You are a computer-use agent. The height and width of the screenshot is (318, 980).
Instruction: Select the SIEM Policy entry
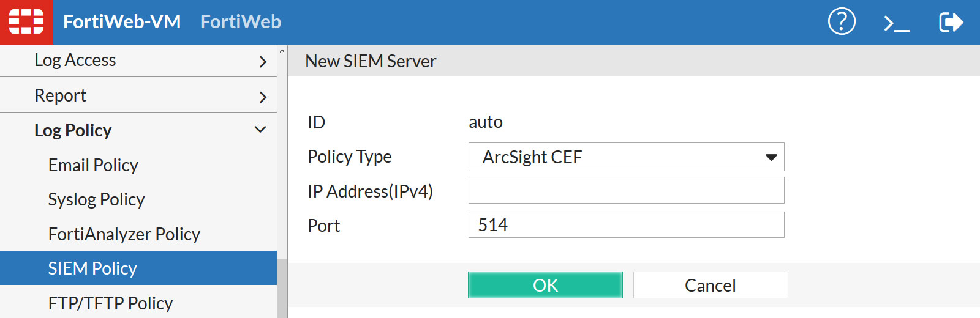[92, 268]
